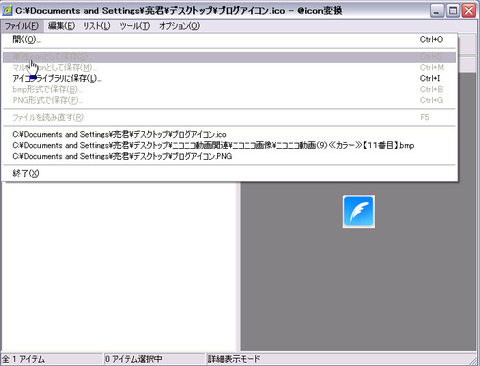Image resolution: width=480 pixels, height=366 pixels.
Task: Maximize the @icon変換 window
Action: 453,11
